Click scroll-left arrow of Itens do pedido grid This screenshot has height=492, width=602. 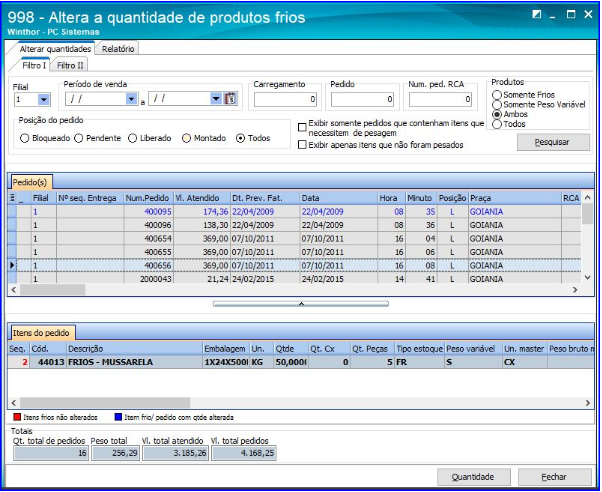point(14,403)
